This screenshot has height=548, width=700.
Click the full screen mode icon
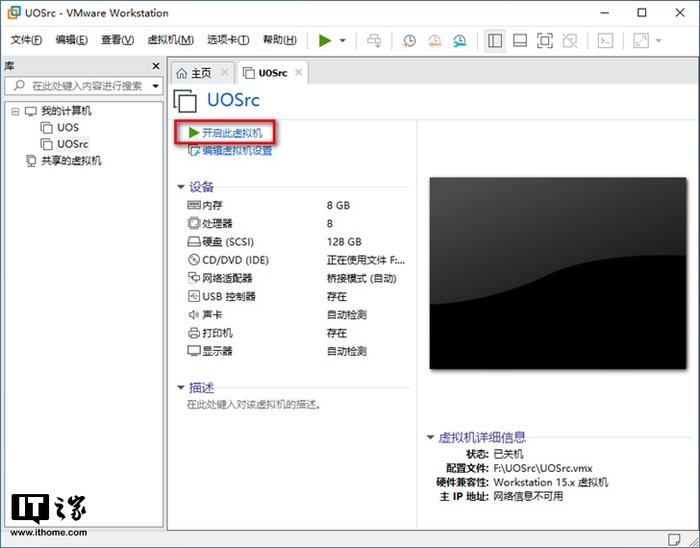tap(544, 41)
